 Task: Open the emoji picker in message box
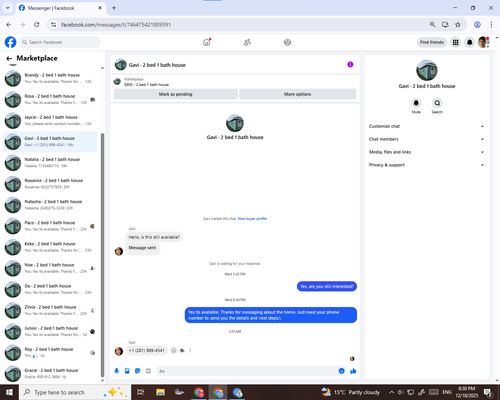point(341,371)
